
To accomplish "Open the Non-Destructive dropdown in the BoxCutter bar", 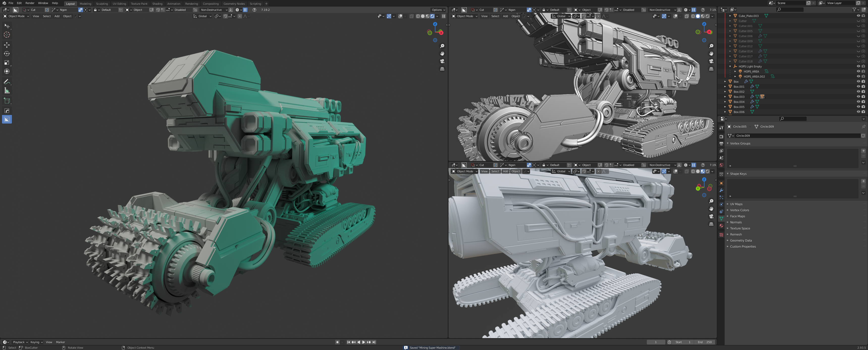I will tap(214, 10).
